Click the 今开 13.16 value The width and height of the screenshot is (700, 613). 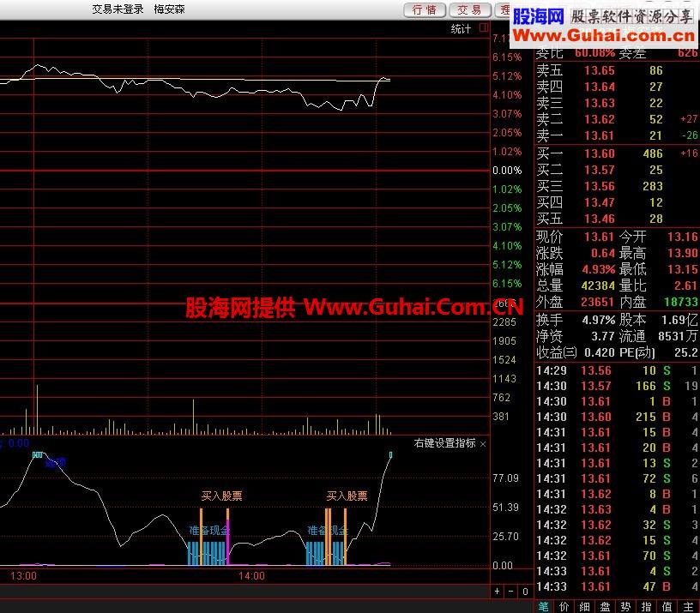[x=683, y=237]
